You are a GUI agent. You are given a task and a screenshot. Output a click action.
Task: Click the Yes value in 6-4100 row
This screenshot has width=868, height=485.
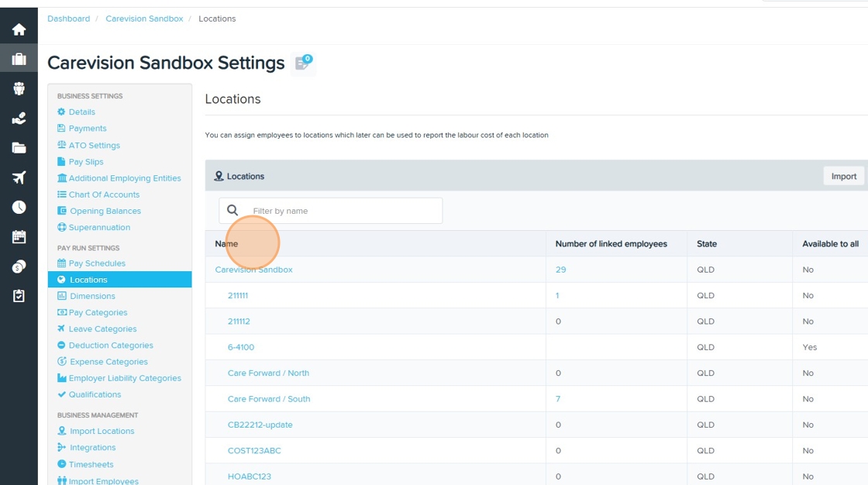coord(809,347)
